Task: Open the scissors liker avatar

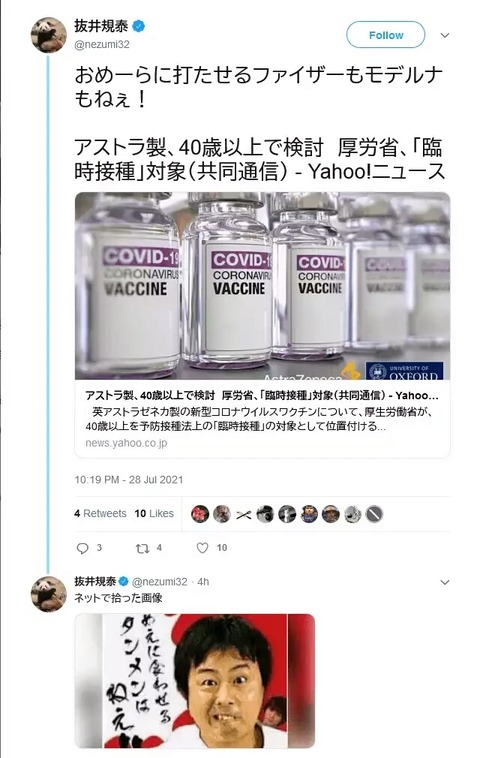Action: (x=244, y=514)
